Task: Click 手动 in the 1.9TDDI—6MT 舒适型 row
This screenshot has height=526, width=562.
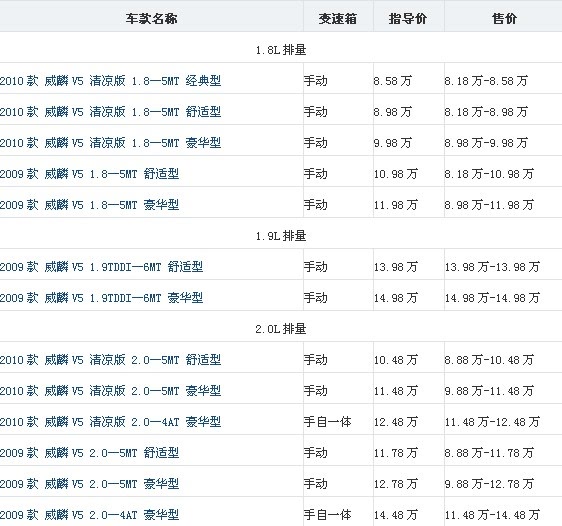Action: (x=316, y=267)
